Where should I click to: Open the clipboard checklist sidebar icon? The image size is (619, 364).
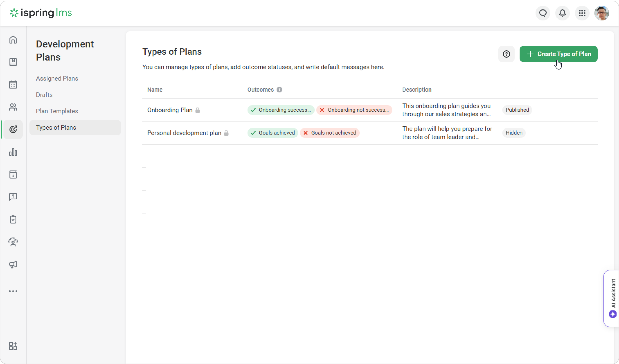click(13, 219)
